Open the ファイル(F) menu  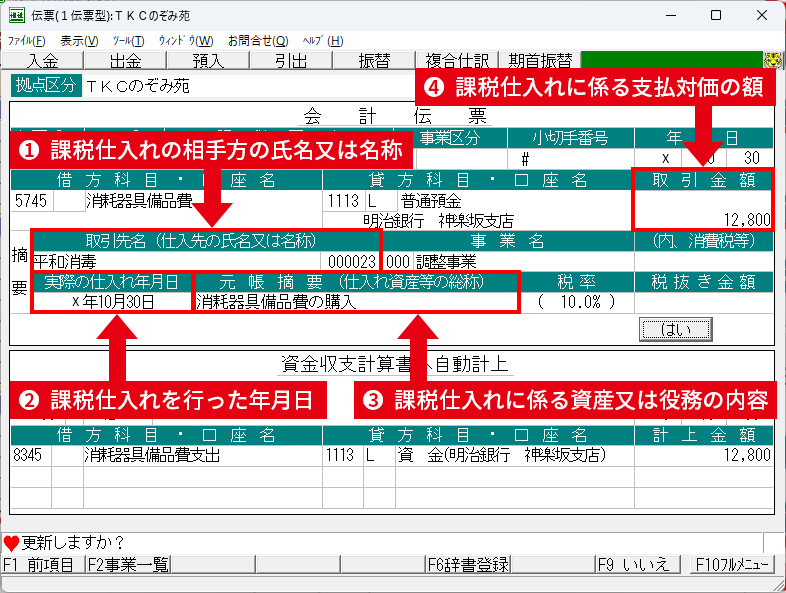pos(27,40)
